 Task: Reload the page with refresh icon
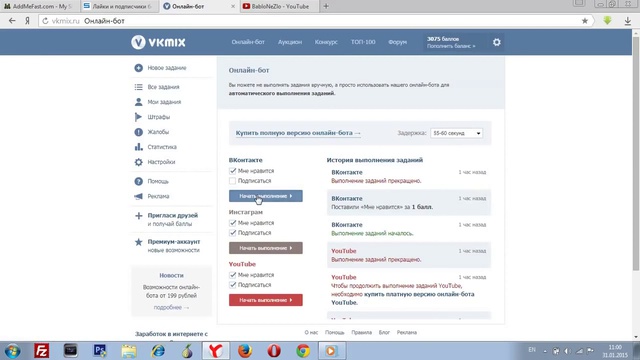[45, 21]
